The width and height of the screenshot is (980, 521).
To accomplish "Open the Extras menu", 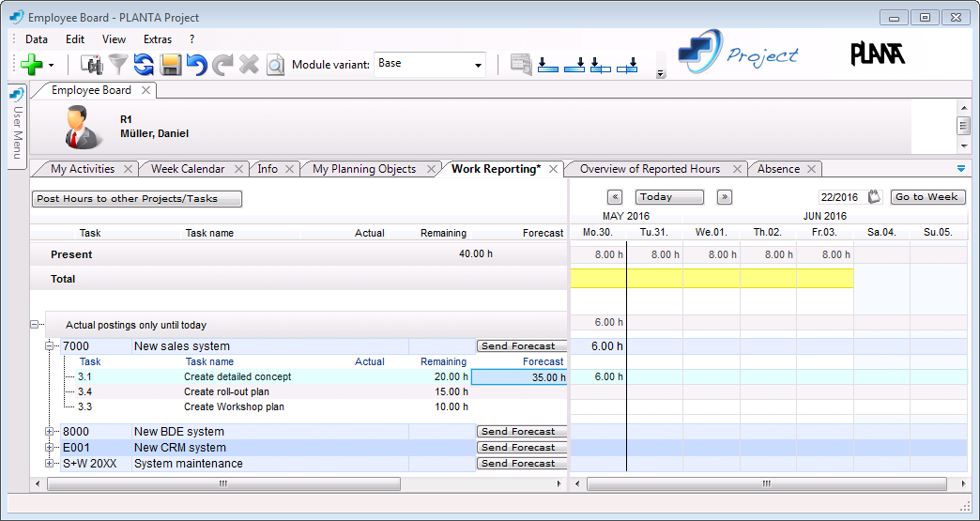I will (x=158, y=39).
